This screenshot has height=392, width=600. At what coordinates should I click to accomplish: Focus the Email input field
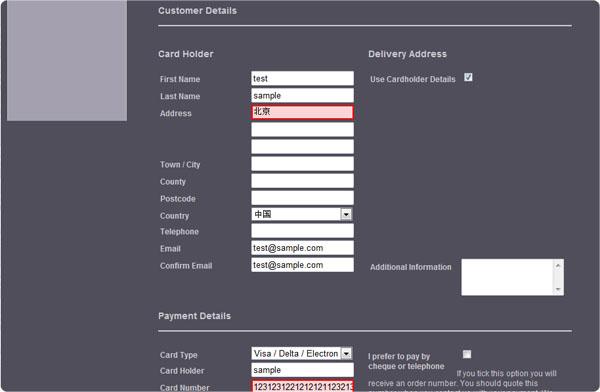[x=302, y=248]
